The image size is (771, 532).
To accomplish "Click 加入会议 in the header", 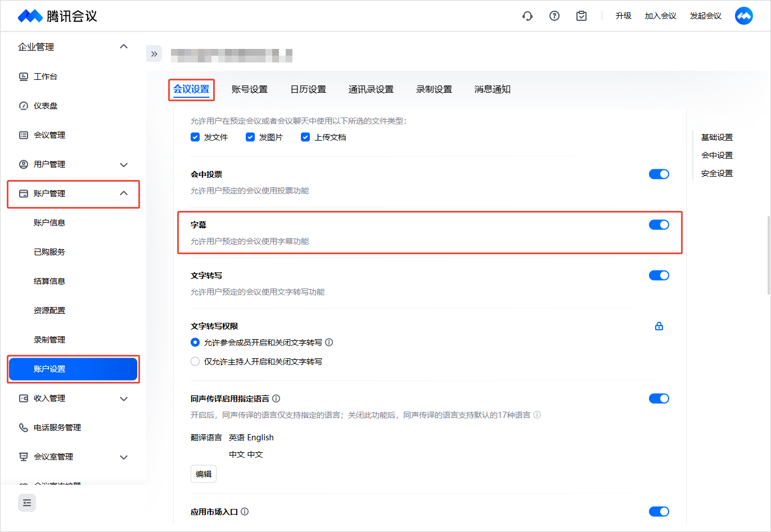I will (661, 16).
